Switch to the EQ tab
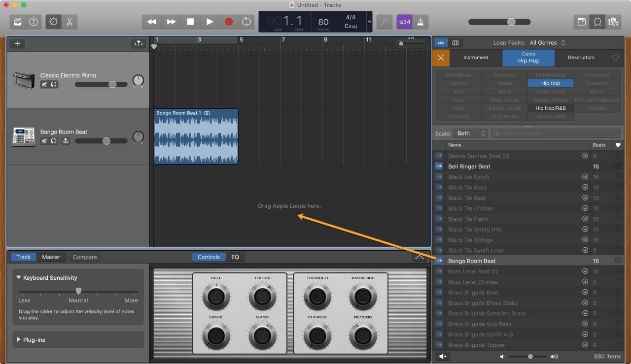The width and height of the screenshot is (631, 364). click(235, 257)
